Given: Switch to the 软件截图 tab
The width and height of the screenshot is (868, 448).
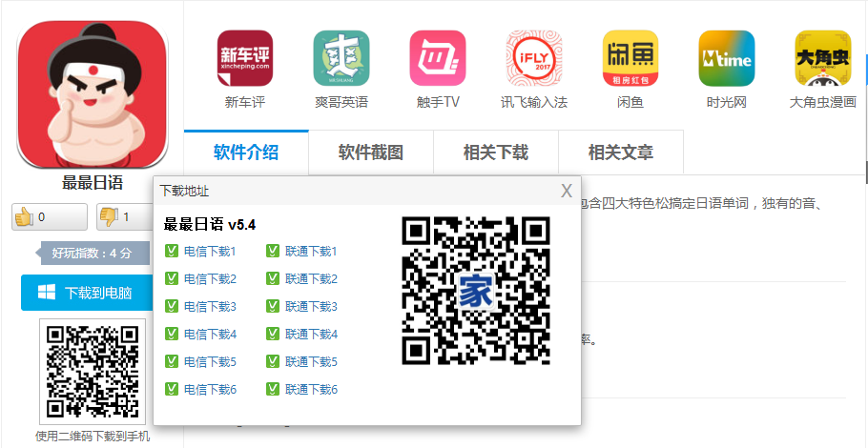Looking at the screenshot, I should [371, 153].
